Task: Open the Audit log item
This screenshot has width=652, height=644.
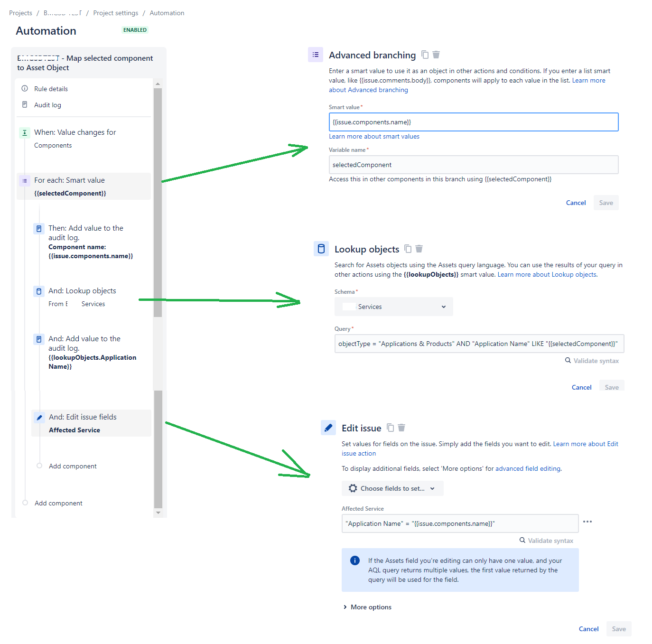Action: click(47, 105)
